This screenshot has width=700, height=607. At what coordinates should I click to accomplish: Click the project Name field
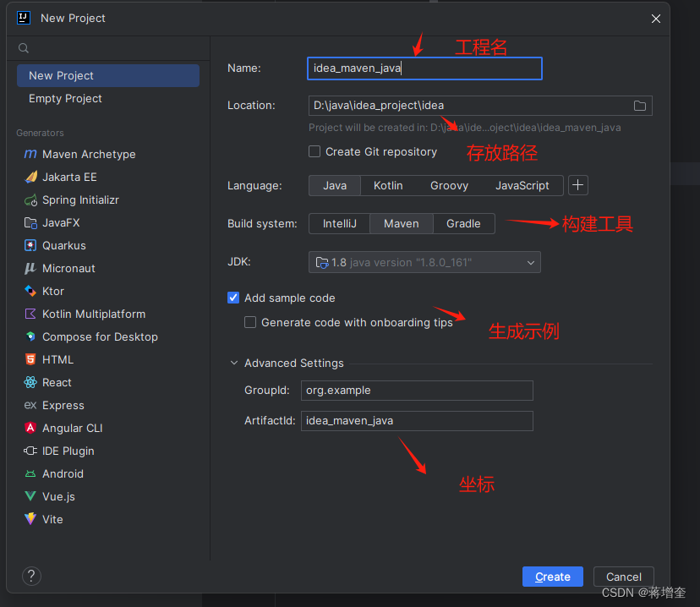424,68
